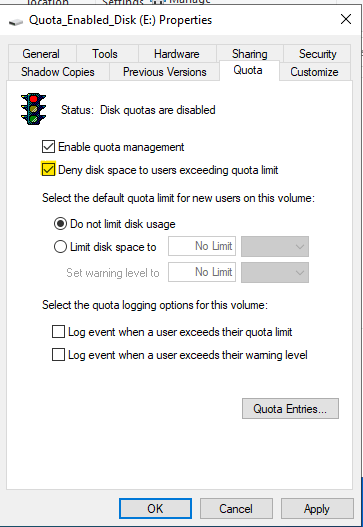Select Do not limit disk usage option

click(60, 224)
